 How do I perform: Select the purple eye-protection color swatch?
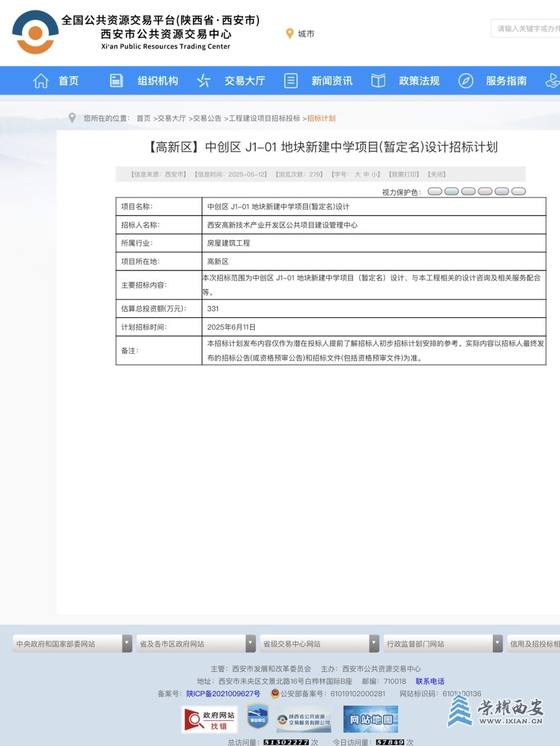point(501,191)
